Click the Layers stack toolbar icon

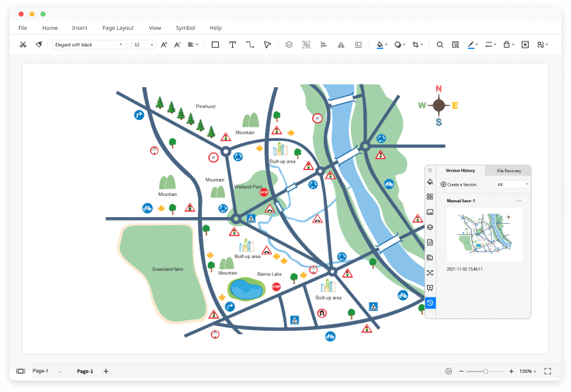coord(289,44)
